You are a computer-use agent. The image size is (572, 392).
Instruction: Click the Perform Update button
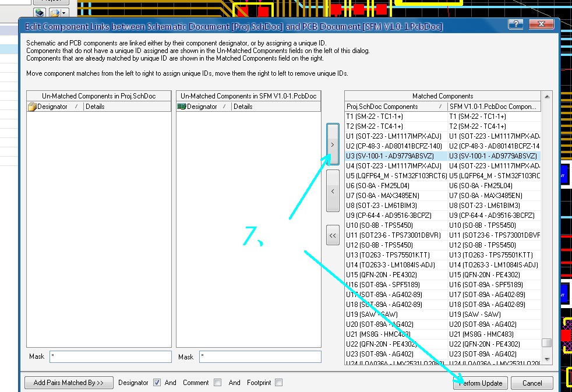tap(481, 383)
